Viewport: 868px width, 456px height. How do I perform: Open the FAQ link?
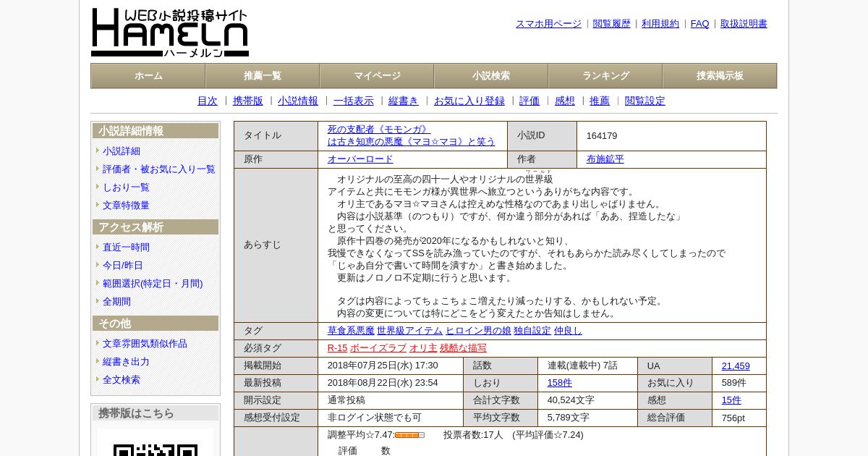pyautogui.click(x=700, y=24)
